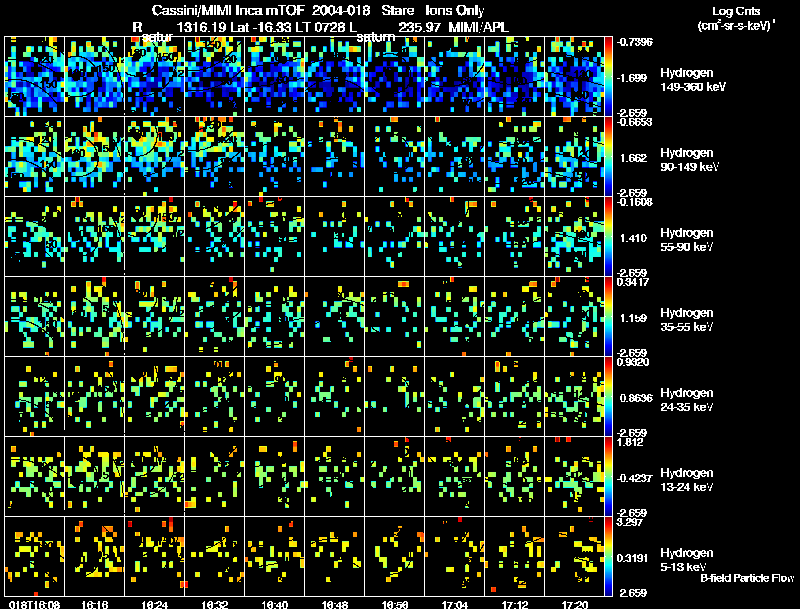Click the 0.3417 color scale value

click(633, 282)
